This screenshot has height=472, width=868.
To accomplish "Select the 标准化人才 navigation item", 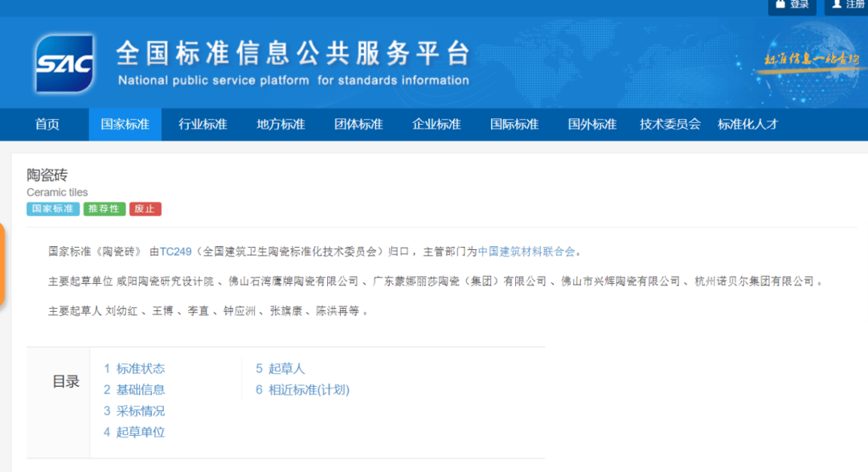I will pos(749,125).
